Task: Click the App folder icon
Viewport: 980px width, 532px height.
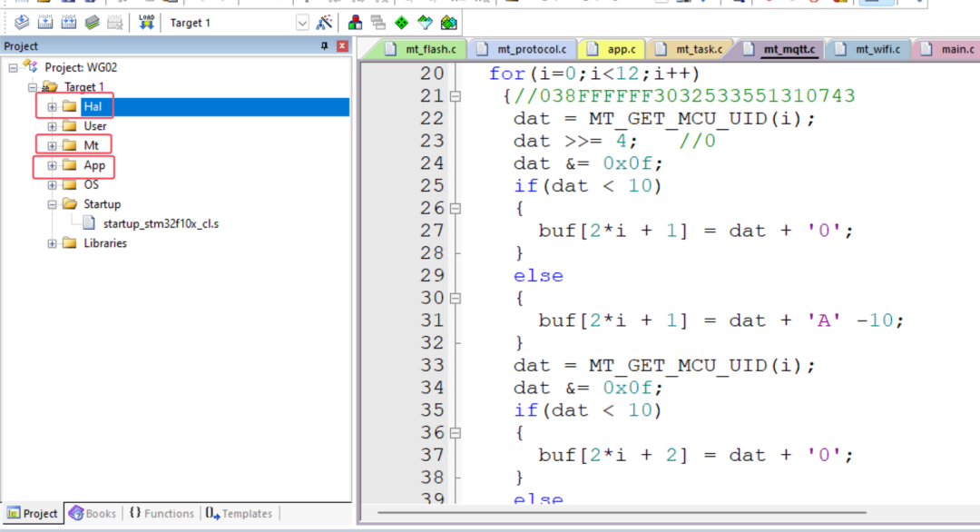Action: click(x=70, y=165)
